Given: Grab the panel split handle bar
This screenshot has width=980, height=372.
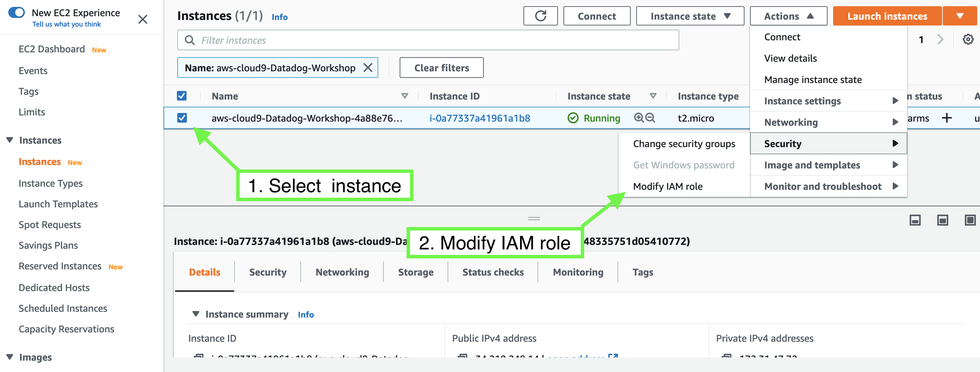Looking at the screenshot, I should [534, 218].
